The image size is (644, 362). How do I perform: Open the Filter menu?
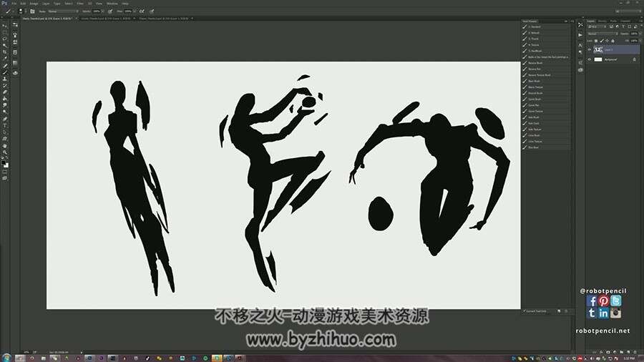point(80,4)
